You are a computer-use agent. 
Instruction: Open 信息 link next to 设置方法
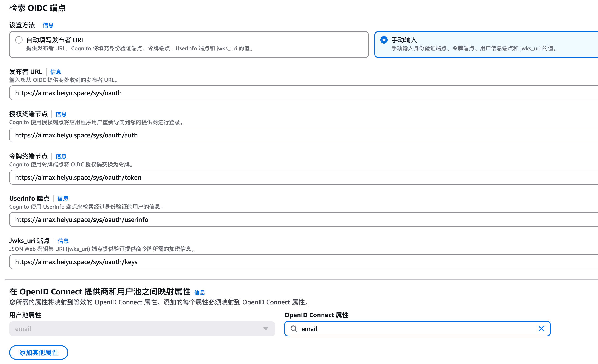[48, 25]
